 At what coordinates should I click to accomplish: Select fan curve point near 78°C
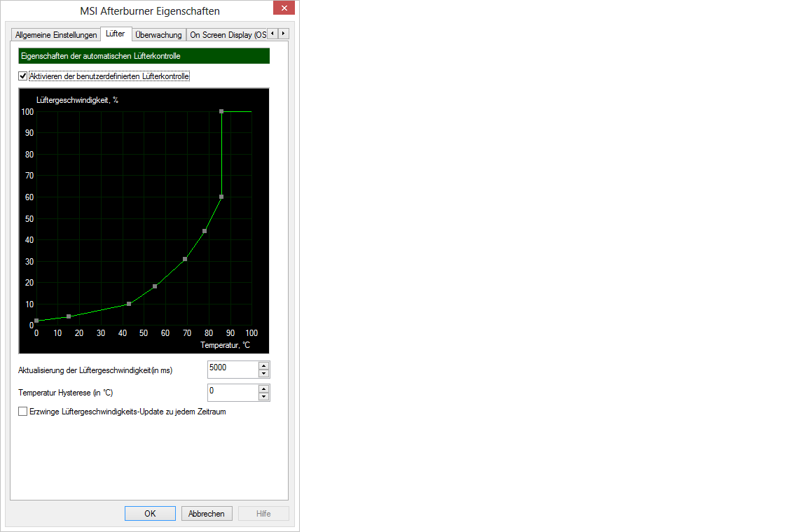coord(205,231)
